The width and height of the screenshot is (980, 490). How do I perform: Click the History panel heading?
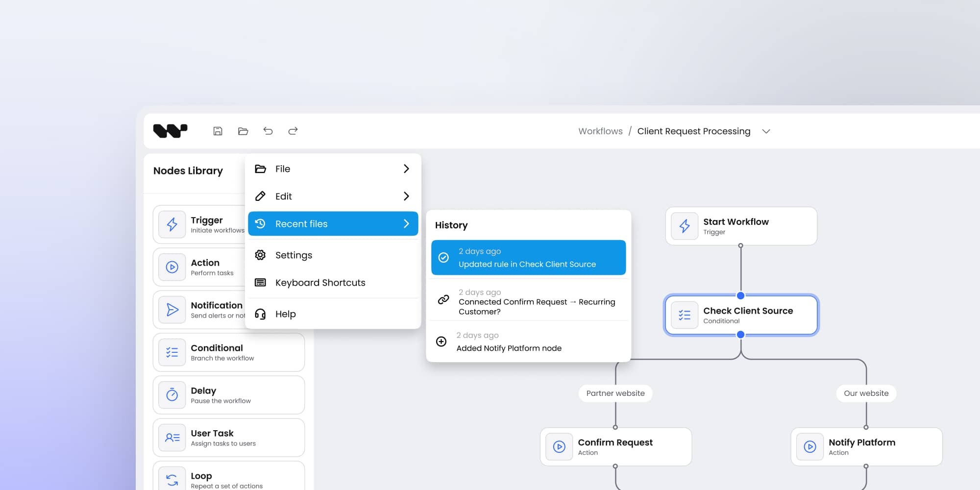[x=451, y=225]
